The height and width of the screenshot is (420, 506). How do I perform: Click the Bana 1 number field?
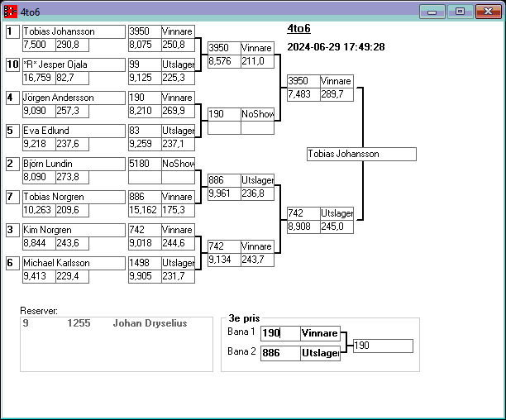280,333
